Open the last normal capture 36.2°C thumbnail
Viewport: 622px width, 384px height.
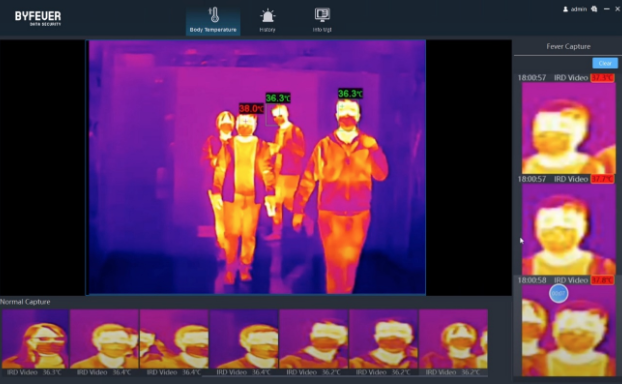click(453, 339)
